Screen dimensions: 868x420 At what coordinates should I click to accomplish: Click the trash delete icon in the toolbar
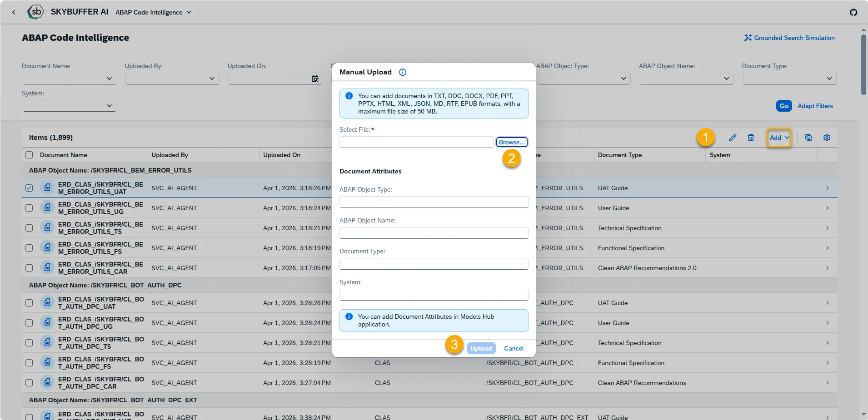tap(751, 138)
